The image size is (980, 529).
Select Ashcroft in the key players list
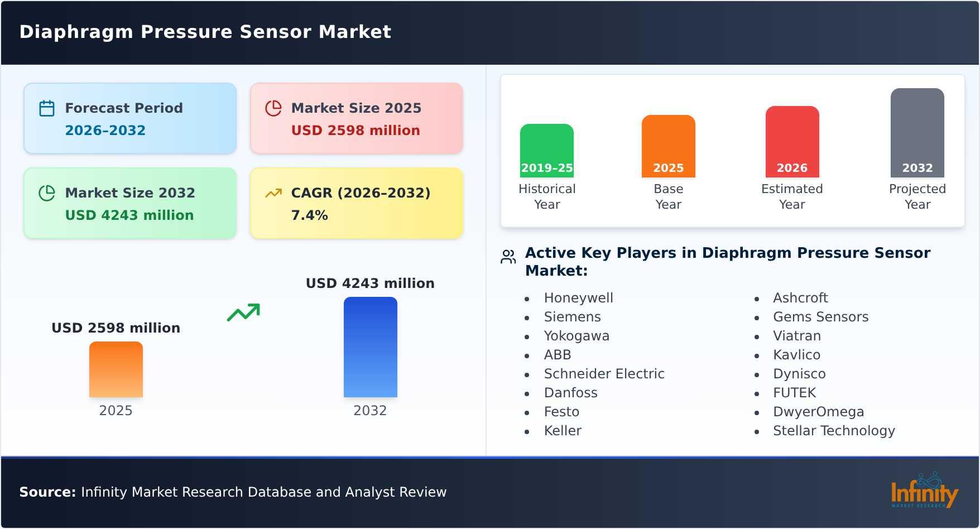(x=800, y=298)
